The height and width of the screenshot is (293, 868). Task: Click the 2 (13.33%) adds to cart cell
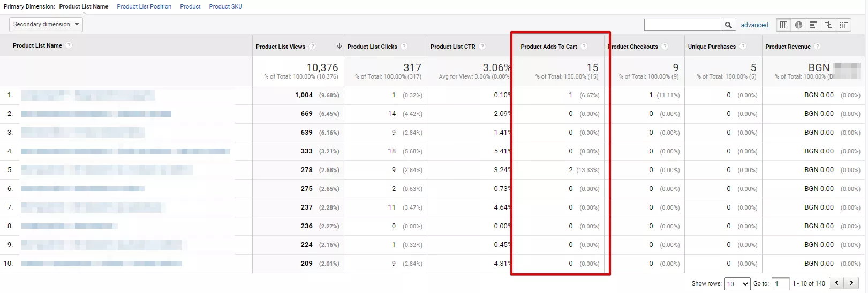tap(584, 170)
